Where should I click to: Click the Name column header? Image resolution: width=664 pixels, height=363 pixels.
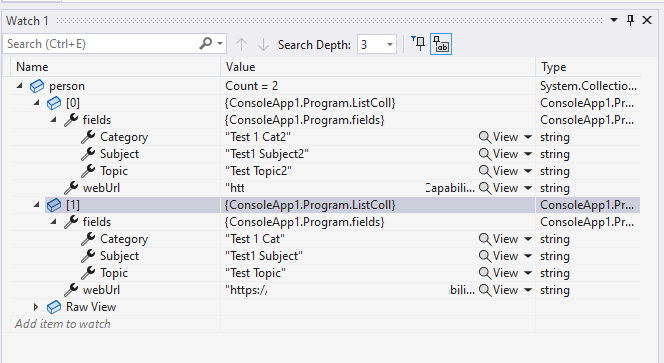point(115,67)
